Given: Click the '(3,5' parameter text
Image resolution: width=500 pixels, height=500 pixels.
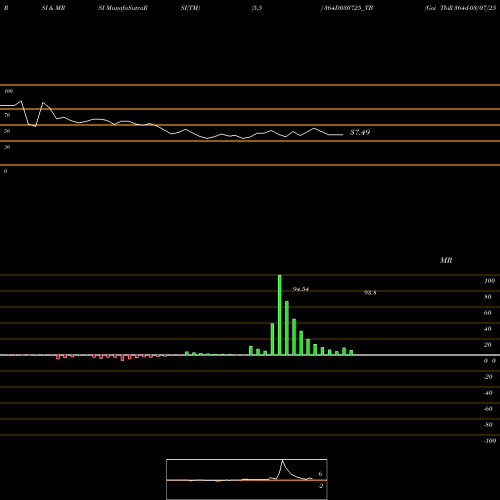Looking at the screenshot, I should point(257,8).
